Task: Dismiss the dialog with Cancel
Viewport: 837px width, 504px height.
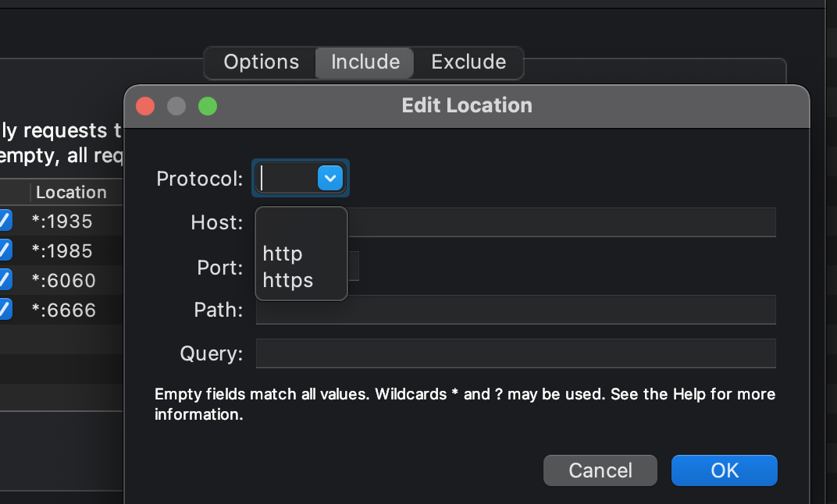Action: click(600, 470)
